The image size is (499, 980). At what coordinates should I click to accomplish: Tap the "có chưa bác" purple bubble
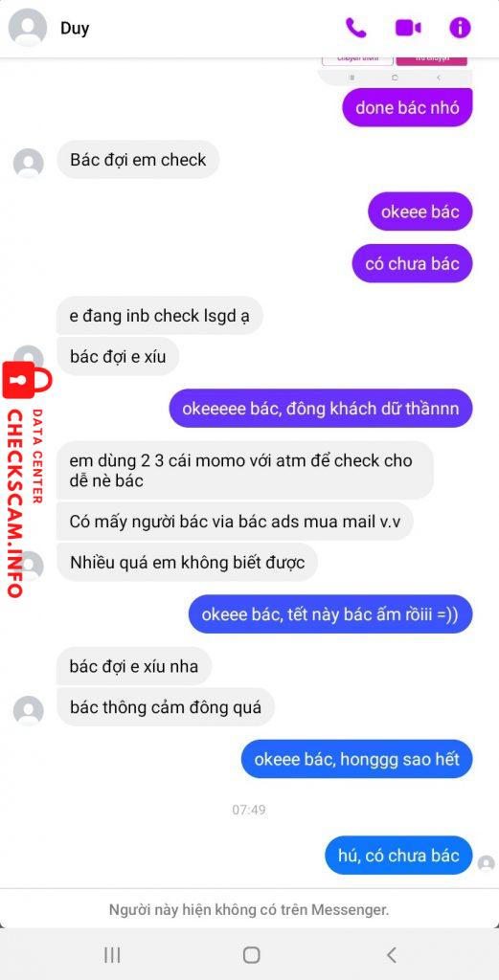click(x=412, y=264)
